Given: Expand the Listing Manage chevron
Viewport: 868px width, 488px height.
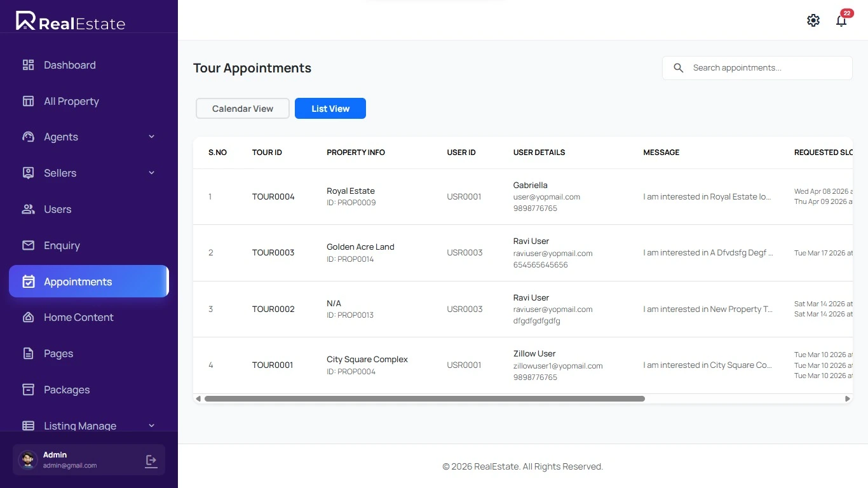Looking at the screenshot, I should [x=151, y=426].
